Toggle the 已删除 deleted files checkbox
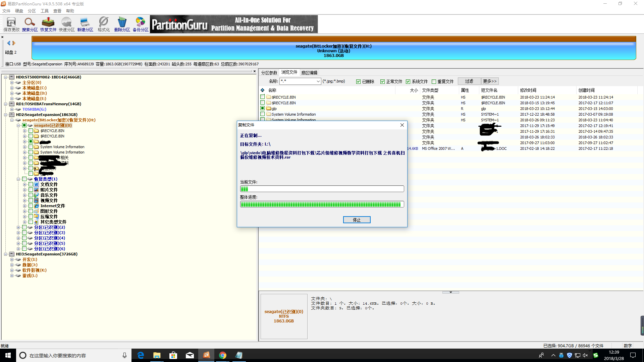Viewport: 644px width, 362px height. [x=358, y=81]
